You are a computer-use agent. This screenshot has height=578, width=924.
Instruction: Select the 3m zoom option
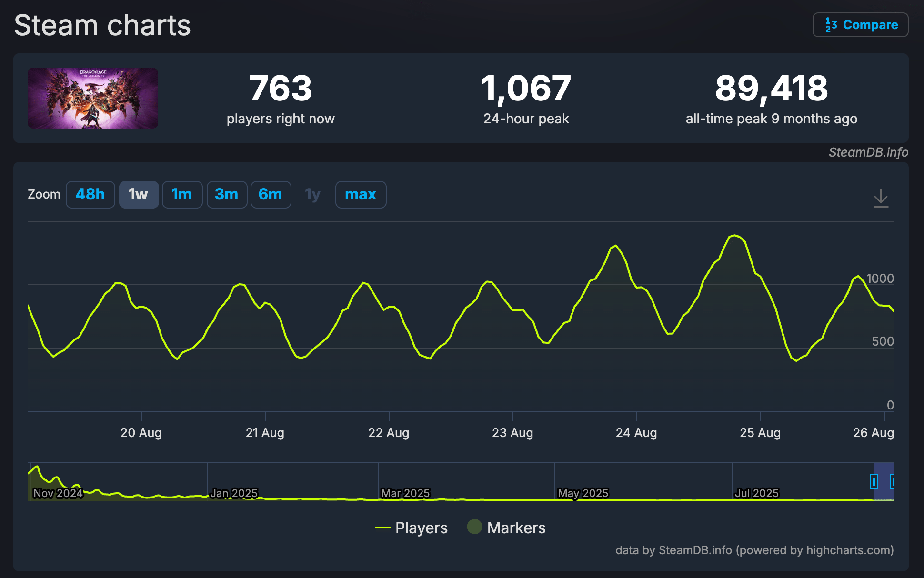pyautogui.click(x=227, y=194)
